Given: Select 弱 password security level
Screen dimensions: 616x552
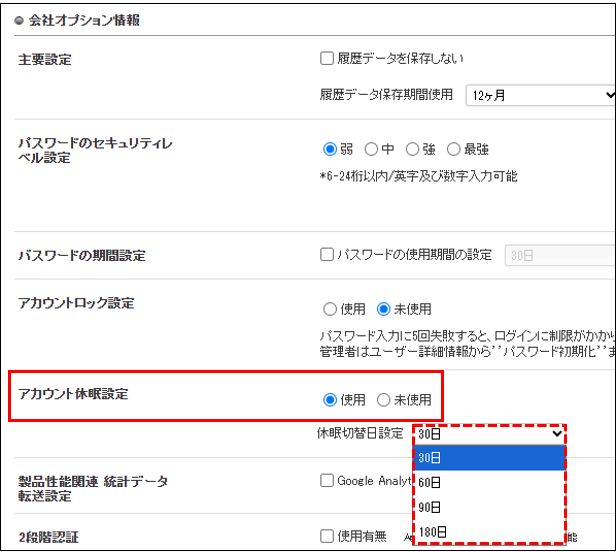Looking at the screenshot, I should coord(330,149).
